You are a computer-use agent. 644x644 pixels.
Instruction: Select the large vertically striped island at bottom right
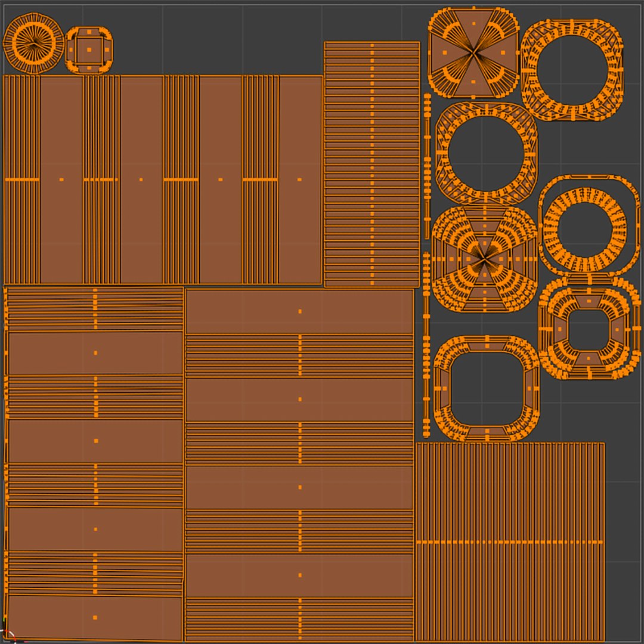[x=510, y=541]
